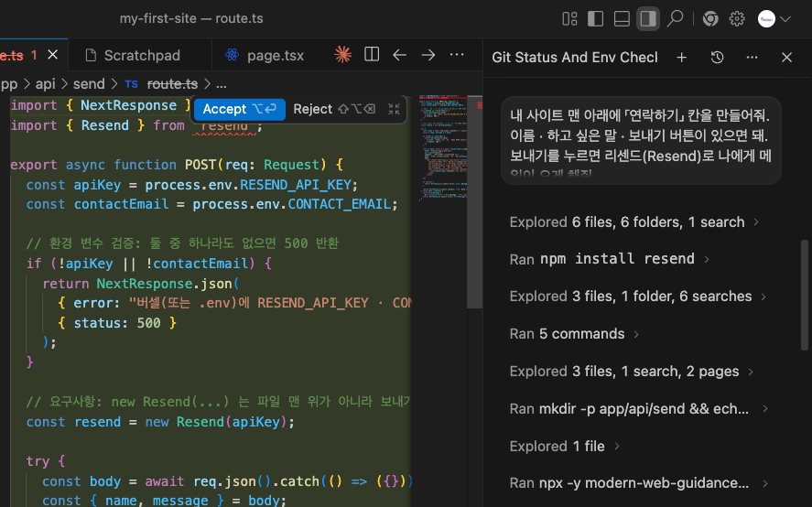Toggle the bottom panel visibility
The image size is (812, 507).
[622, 19]
